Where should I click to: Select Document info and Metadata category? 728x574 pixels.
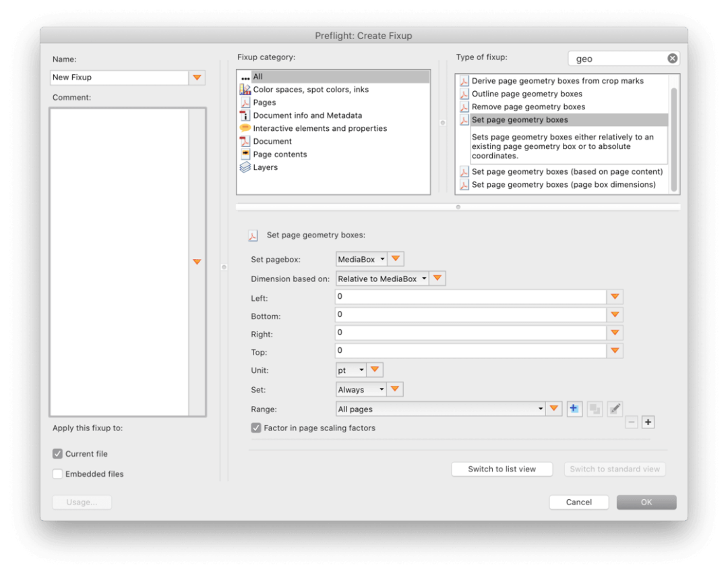(334, 115)
